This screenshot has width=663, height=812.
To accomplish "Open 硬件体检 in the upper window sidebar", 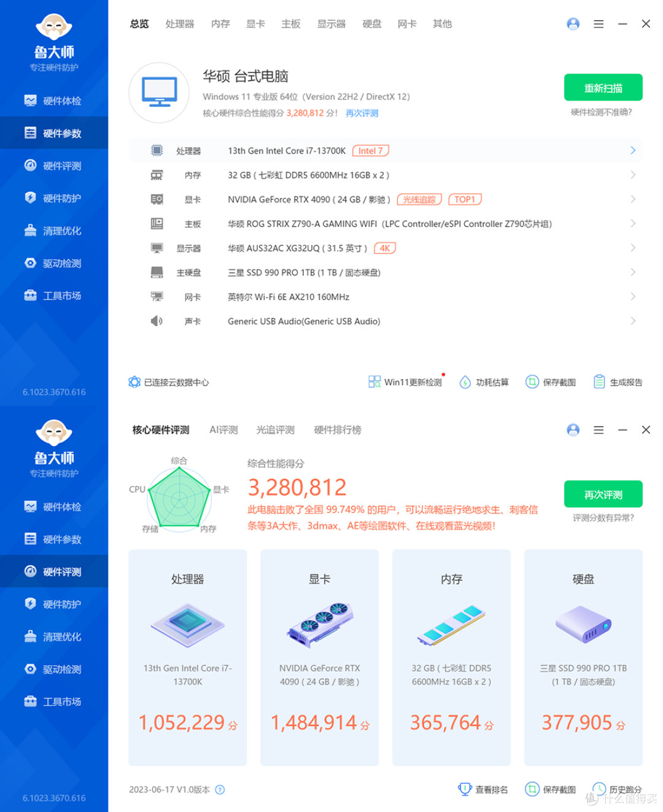I will pos(54,101).
